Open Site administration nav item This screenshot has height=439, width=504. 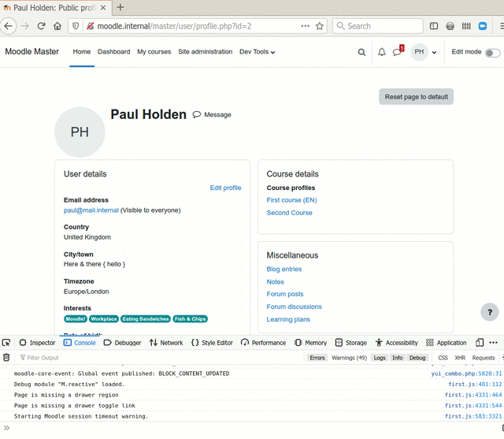pos(205,52)
